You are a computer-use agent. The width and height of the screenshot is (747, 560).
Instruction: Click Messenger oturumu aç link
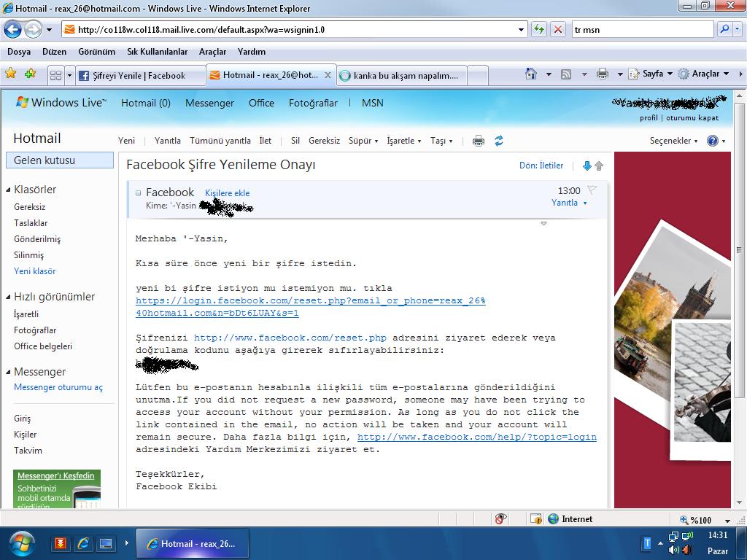[x=58, y=387]
